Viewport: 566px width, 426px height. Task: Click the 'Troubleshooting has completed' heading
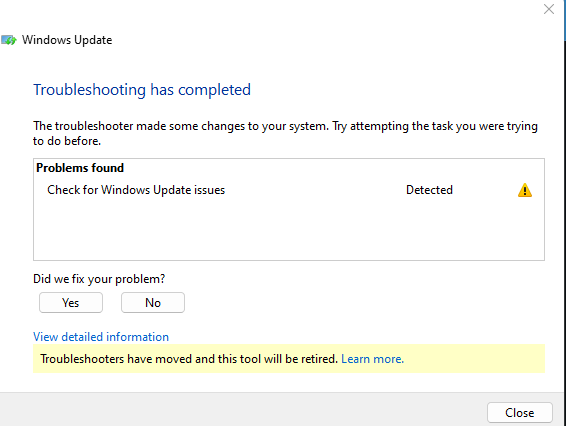[x=142, y=90]
